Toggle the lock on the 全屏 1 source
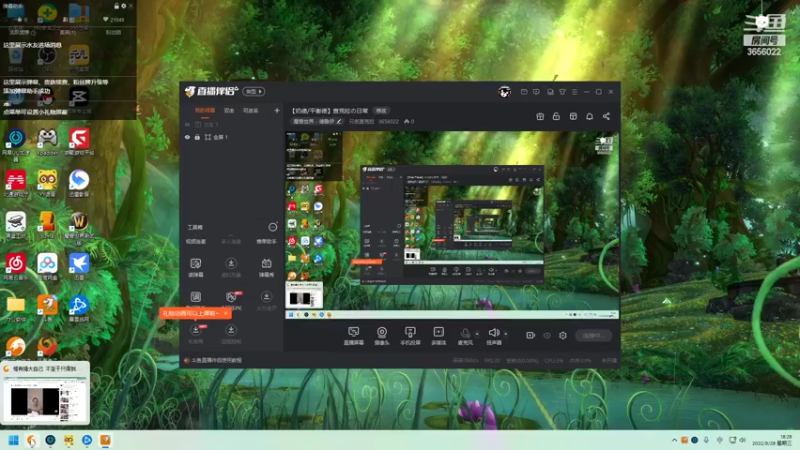This screenshot has width=800, height=450. (x=197, y=137)
